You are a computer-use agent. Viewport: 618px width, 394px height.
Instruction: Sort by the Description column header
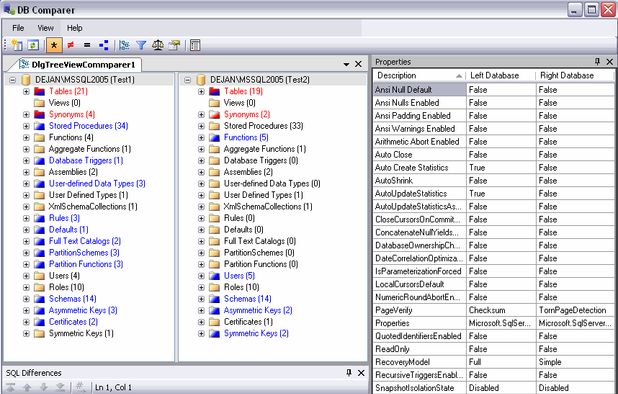coord(419,75)
